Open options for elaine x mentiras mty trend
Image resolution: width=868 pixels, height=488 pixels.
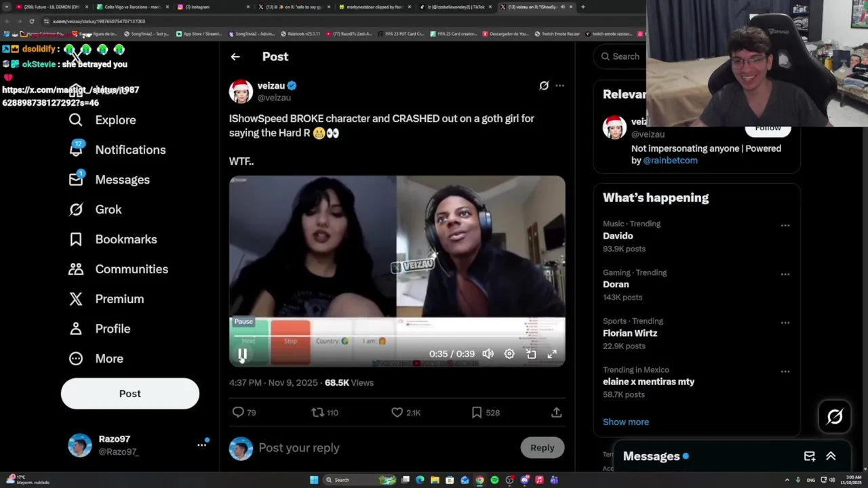785,372
